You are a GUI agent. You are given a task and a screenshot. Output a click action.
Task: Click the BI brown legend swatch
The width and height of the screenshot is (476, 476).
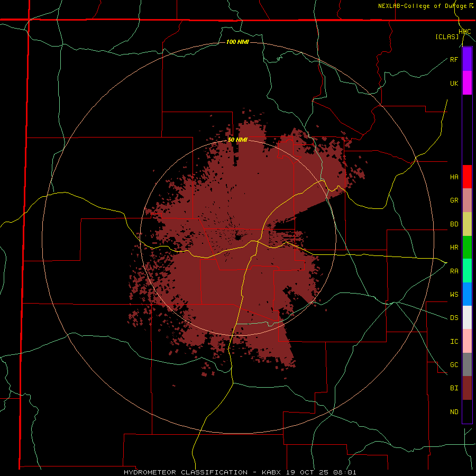pos(467,388)
